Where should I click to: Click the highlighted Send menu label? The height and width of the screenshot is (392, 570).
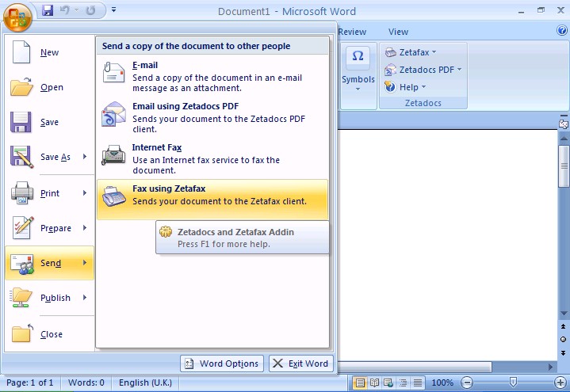(51, 263)
